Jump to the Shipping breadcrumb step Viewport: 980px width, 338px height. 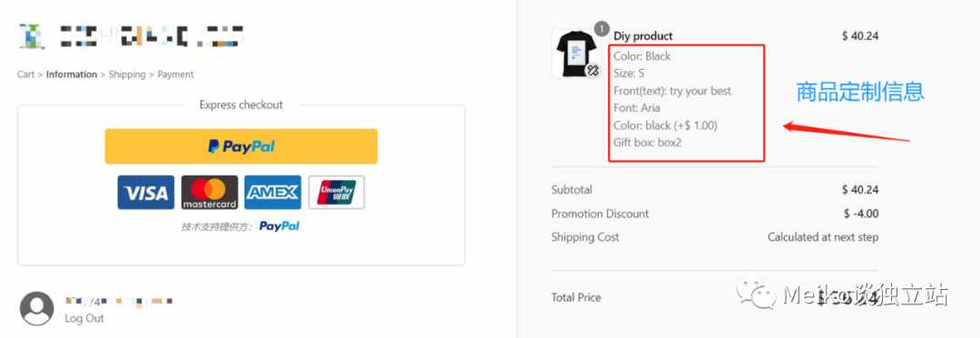[x=127, y=74]
